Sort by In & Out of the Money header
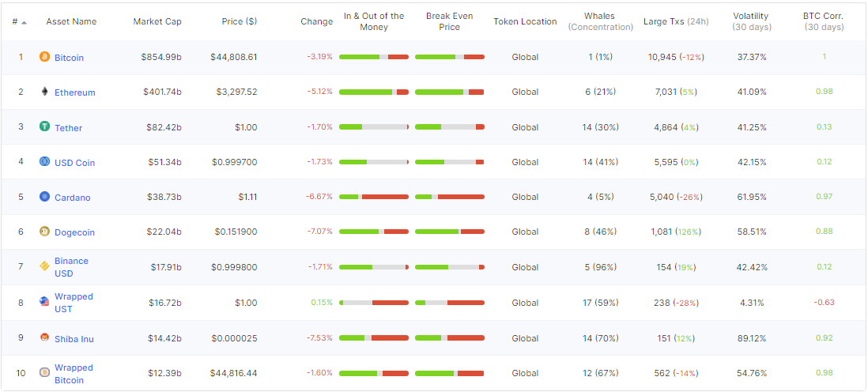 tap(374, 21)
